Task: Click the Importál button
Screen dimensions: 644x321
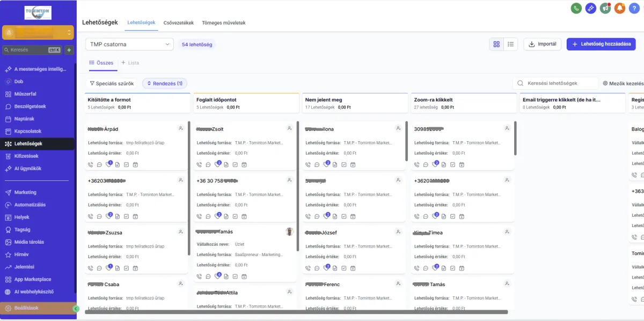Action: (x=543, y=44)
